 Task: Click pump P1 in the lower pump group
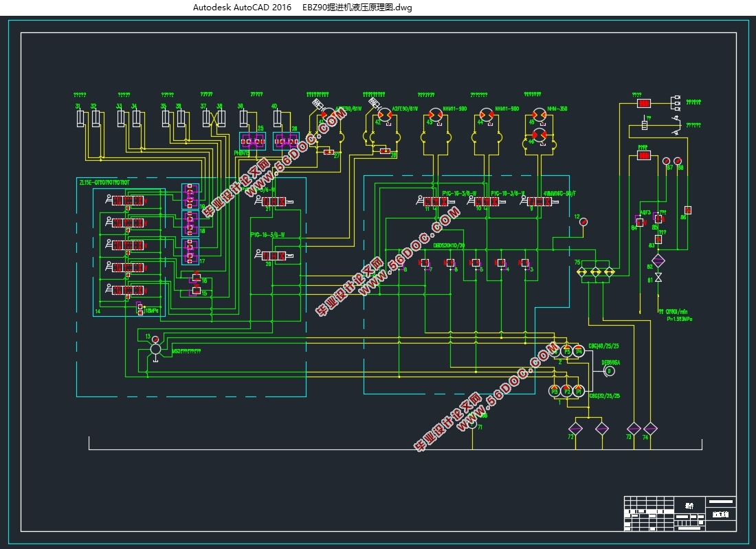coord(579,391)
